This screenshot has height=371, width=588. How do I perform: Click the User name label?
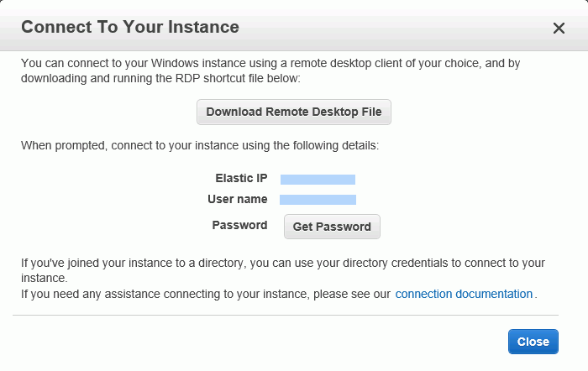click(x=238, y=199)
